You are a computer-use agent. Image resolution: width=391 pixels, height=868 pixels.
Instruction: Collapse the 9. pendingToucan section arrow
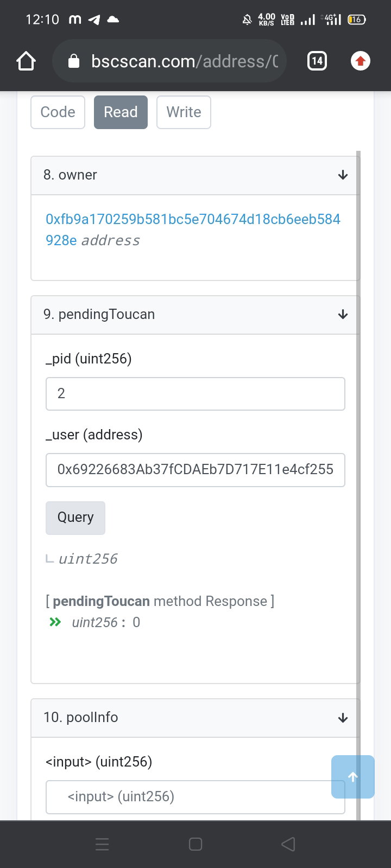point(343,315)
